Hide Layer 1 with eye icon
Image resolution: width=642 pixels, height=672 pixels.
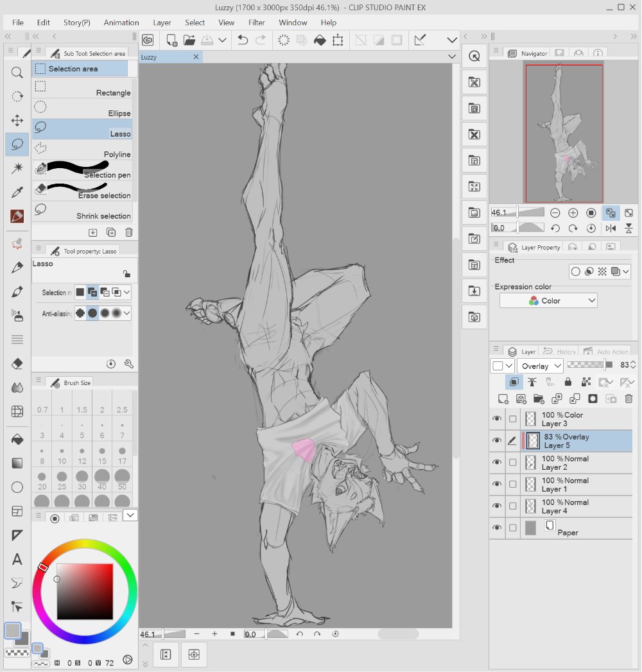point(497,485)
